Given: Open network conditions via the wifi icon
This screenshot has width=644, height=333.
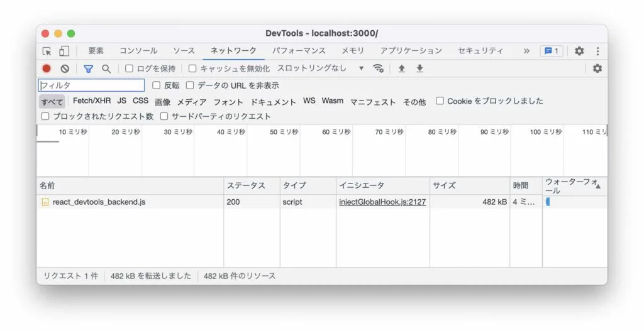Looking at the screenshot, I should point(378,68).
